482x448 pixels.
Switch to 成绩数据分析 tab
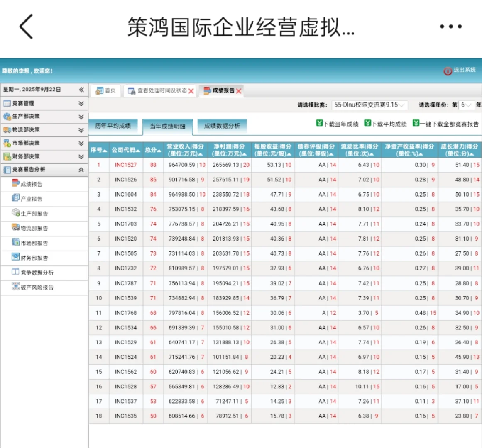point(222,126)
